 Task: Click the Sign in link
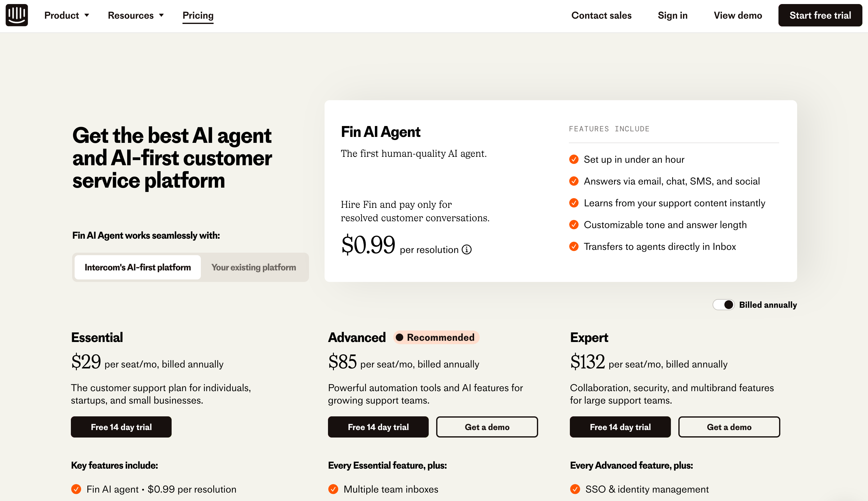click(672, 16)
